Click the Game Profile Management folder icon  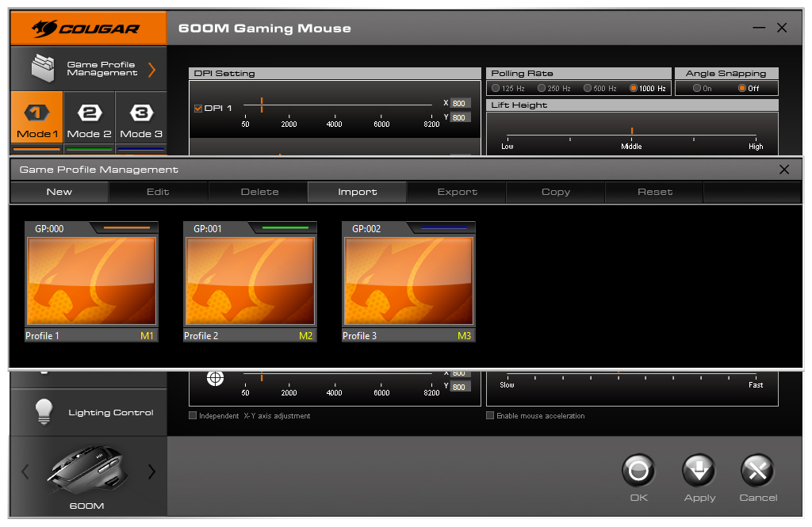click(x=42, y=69)
